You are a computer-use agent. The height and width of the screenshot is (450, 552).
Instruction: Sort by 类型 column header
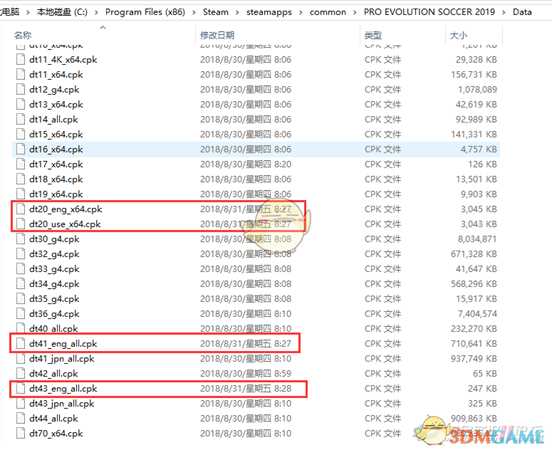pyautogui.click(x=373, y=35)
